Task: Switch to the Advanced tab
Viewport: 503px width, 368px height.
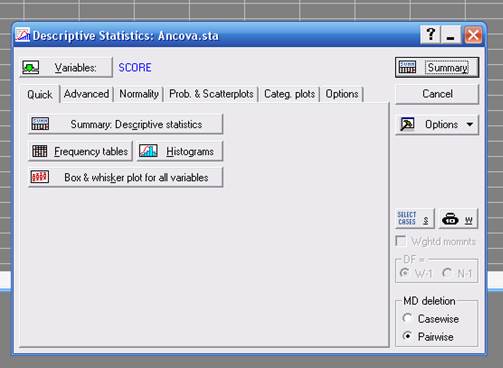Action: pyautogui.click(x=86, y=94)
